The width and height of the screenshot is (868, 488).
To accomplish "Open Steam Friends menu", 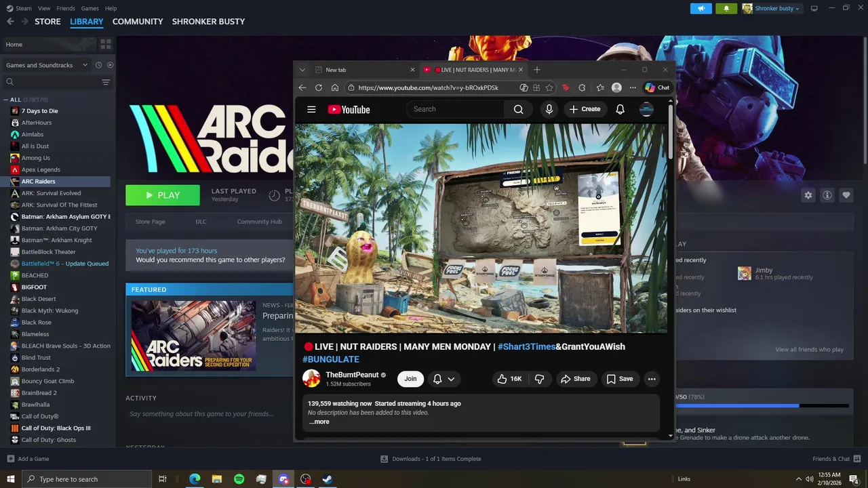I will point(66,8).
